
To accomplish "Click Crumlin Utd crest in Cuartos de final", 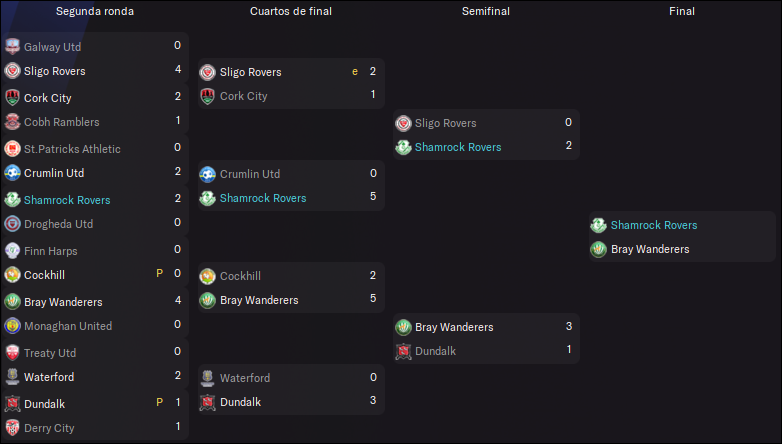I will [x=207, y=174].
